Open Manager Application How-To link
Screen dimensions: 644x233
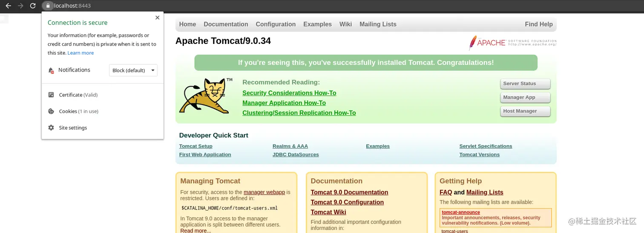coord(284,103)
